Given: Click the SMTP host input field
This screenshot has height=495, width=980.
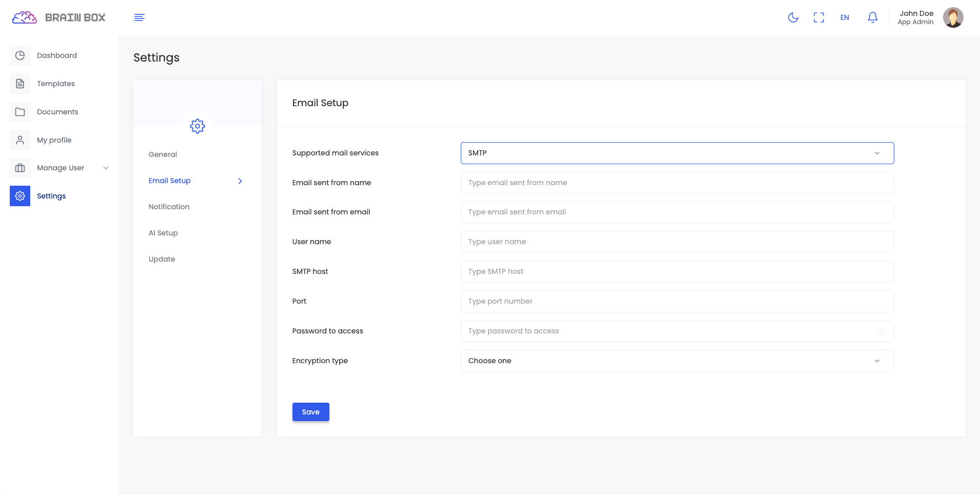Looking at the screenshot, I should click(x=677, y=272).
